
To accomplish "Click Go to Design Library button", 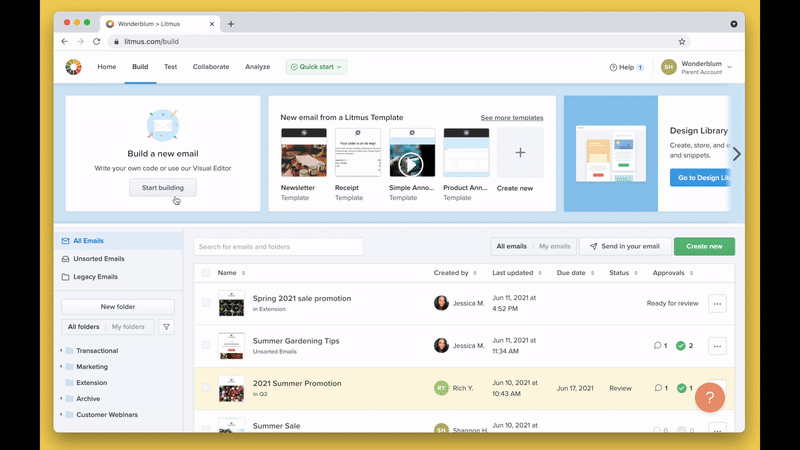I will click(x=701, y=178).
